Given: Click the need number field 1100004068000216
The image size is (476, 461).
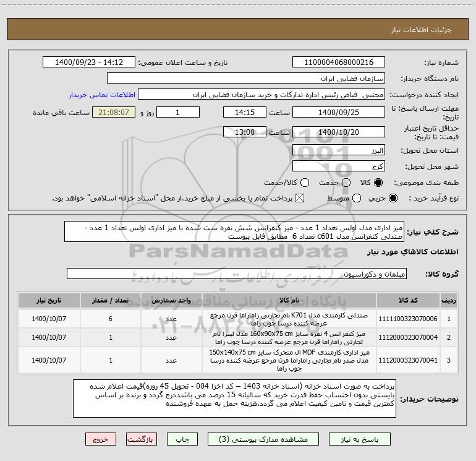Looking at the screenshot, I should pos(339,62).
